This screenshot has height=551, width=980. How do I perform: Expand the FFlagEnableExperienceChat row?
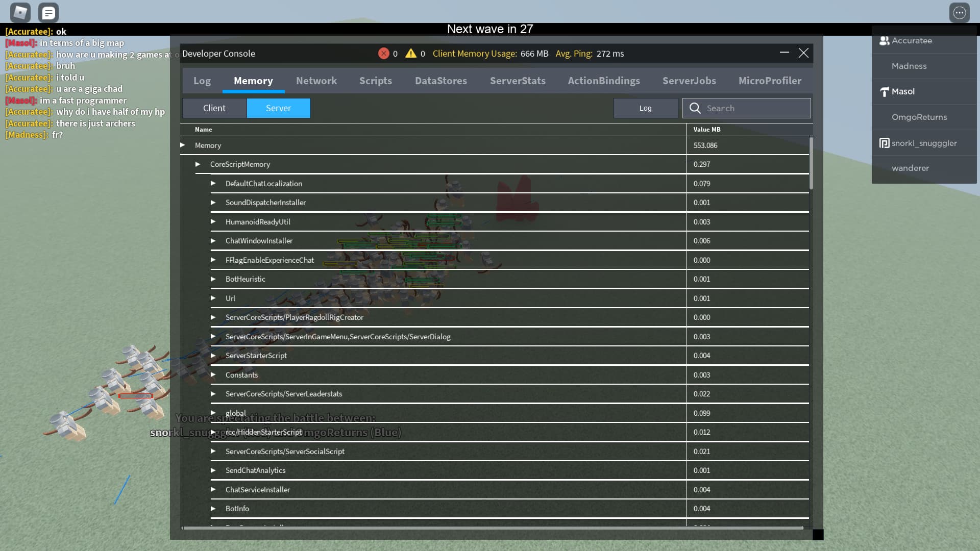(213, 260)
